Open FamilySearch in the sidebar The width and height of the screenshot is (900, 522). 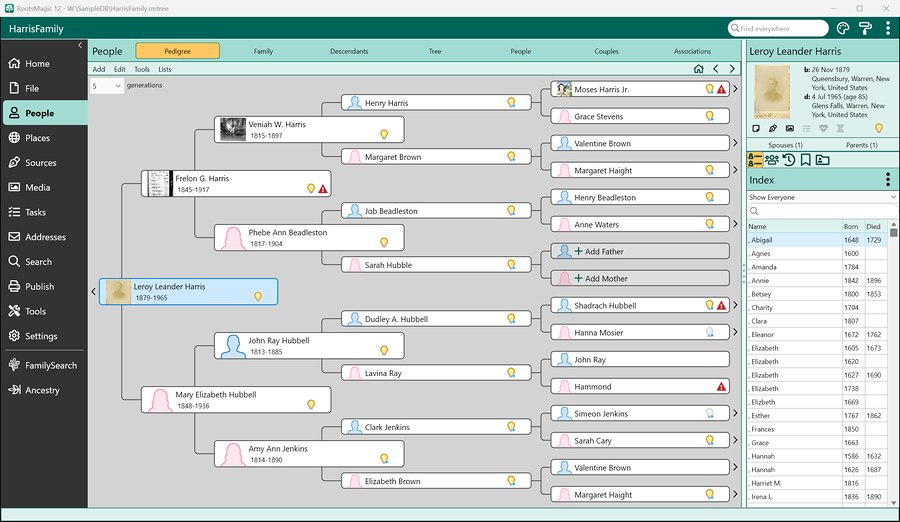tap(44, 365)
